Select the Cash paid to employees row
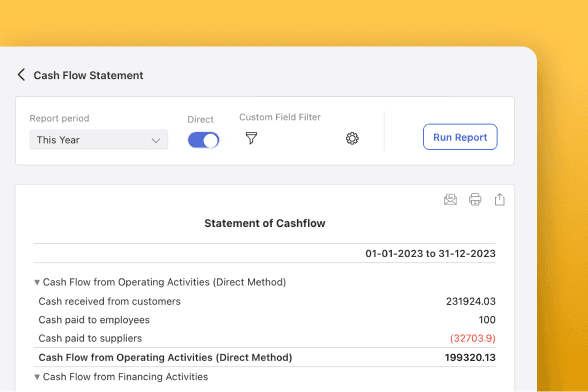Image resolution: width=588 pixels, height=392 pixels. click(x=265, y=320)
